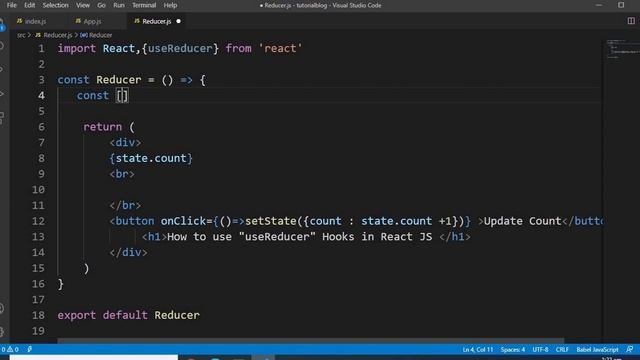This screenshot has height=360, width=640.
Task: Click 'onClick' attribute on line 12
Action: click(x=183, y=221)
